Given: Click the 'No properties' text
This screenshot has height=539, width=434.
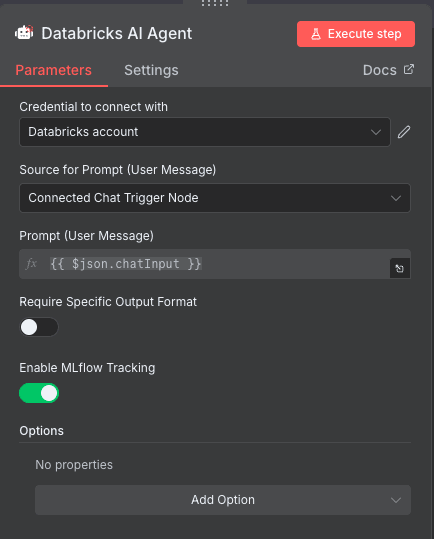Looking at the screenshot, I should (x=74, y=465).
